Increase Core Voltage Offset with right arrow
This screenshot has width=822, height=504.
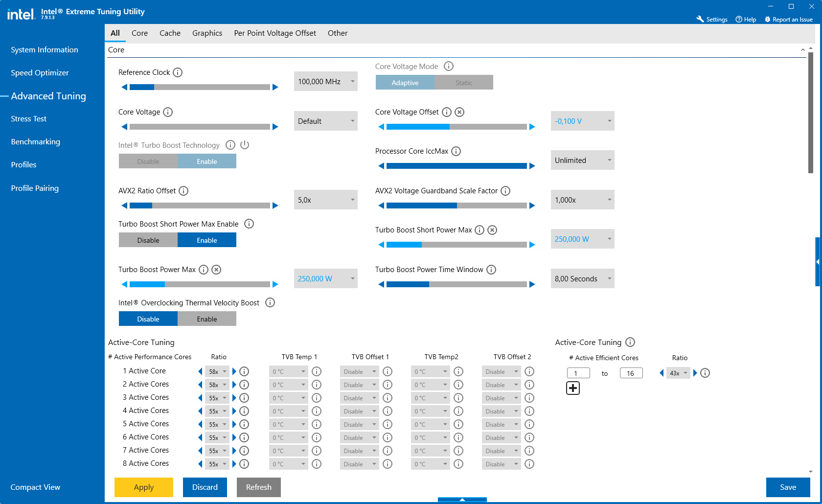click(532, 127)
